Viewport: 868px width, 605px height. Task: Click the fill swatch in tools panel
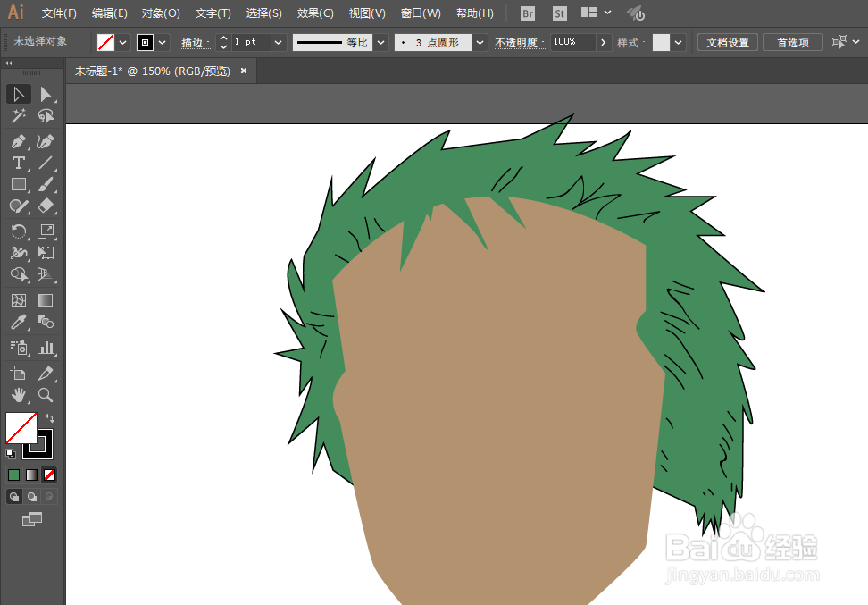(21, 428)
